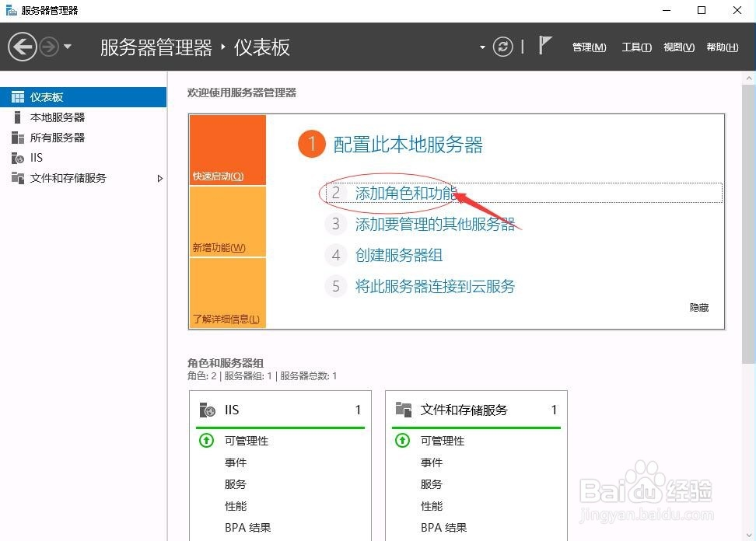Open the breadcrumb dropdown arrow near refresh
Image resolution: width=756 pixels, height=541 pixels.
(482, 47)
